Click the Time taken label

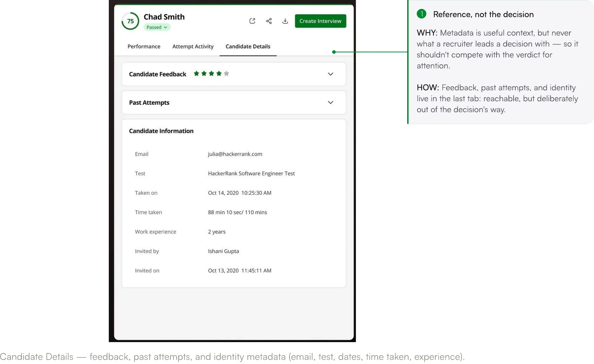point(148,212)
